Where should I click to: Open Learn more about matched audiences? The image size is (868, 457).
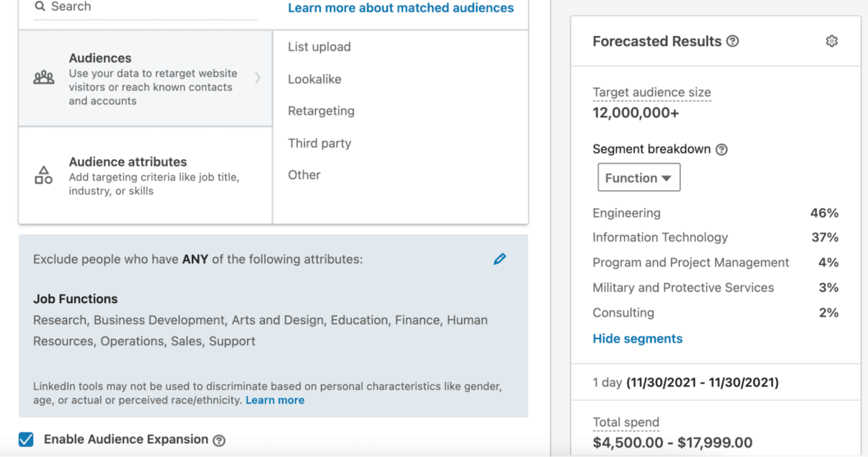point(400,7)
